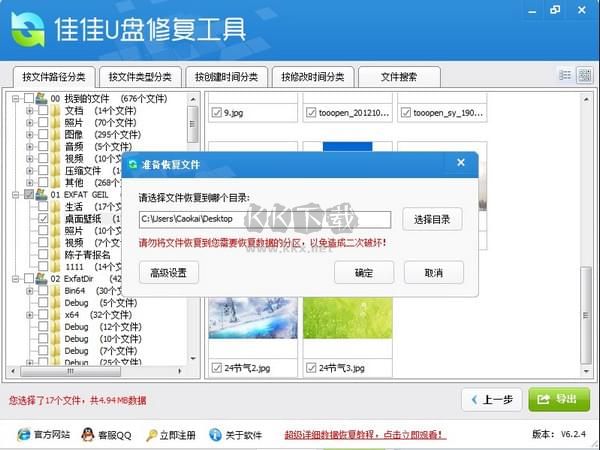The image size is (600, 450).
Task: Select the 24节气3.jpg green thumbnail
Action: [x=347, y=318]
